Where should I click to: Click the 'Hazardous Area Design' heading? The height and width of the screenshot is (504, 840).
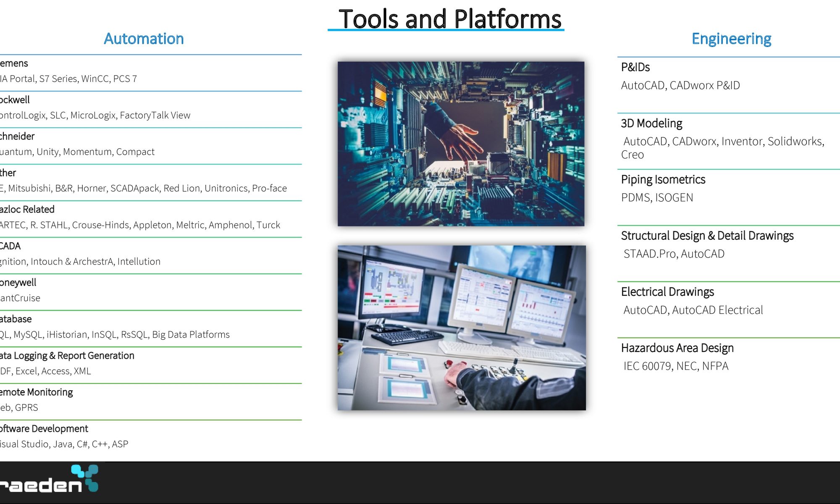[677, 348]
